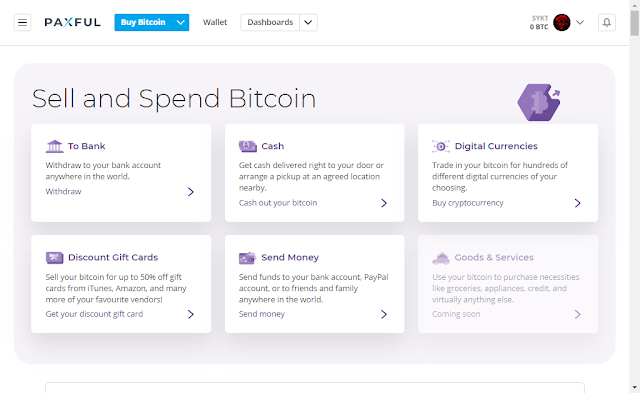Expand the account menu chevron

click(x=580, y=22)
